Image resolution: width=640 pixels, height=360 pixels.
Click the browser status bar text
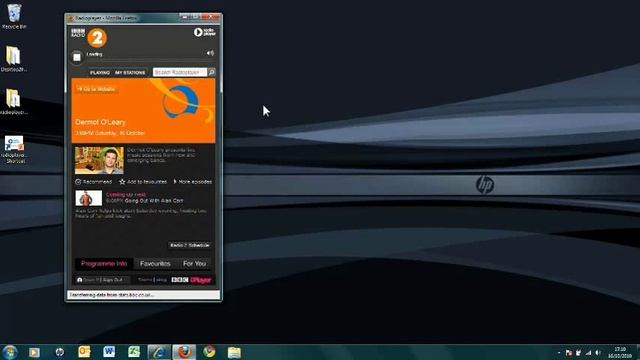pyautogui.click(x=112, y=295)
